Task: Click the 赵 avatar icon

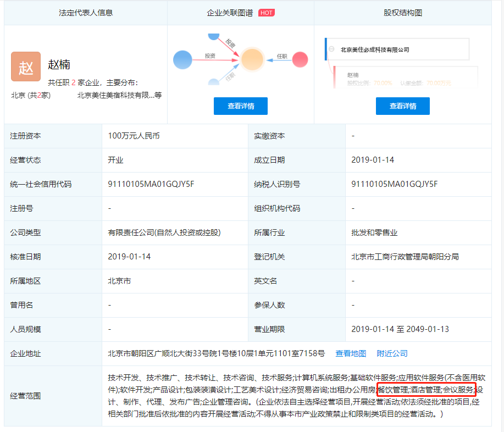Action: click(26, 67)
